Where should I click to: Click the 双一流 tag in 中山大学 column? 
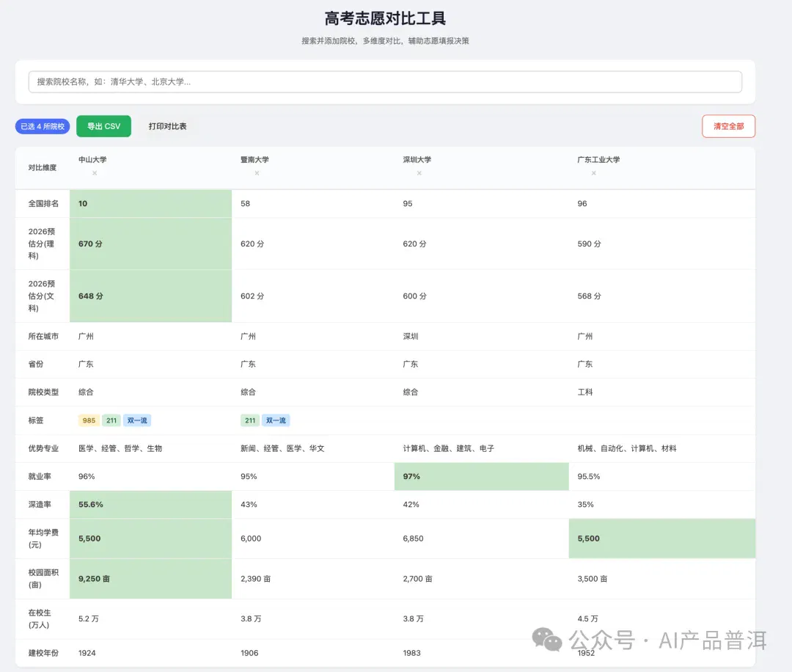(x=137, y=420)
